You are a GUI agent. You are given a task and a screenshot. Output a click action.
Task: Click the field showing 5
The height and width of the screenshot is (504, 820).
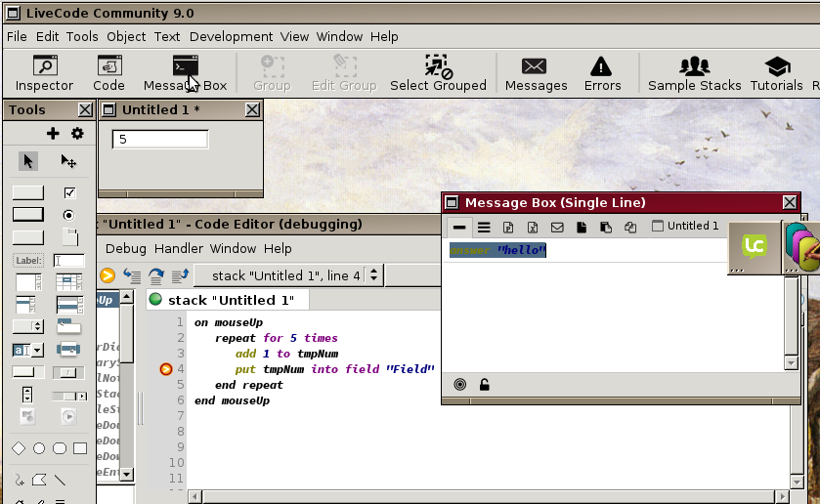[x=160, y=140]
